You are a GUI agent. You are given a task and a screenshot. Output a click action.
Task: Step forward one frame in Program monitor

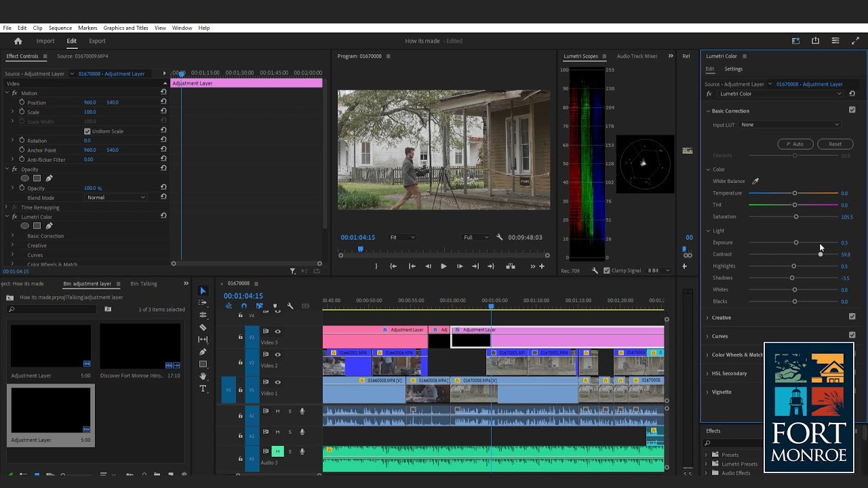[x=460, y=266]
